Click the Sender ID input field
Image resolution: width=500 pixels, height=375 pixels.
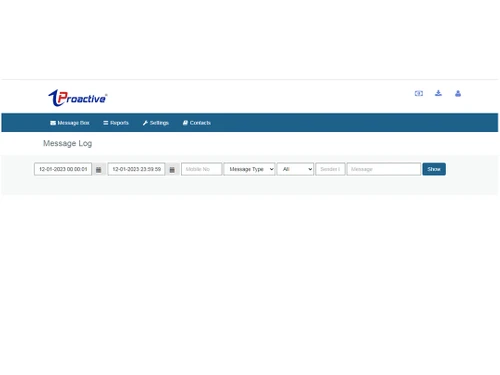pyautogui.click(x=330, y=169)
